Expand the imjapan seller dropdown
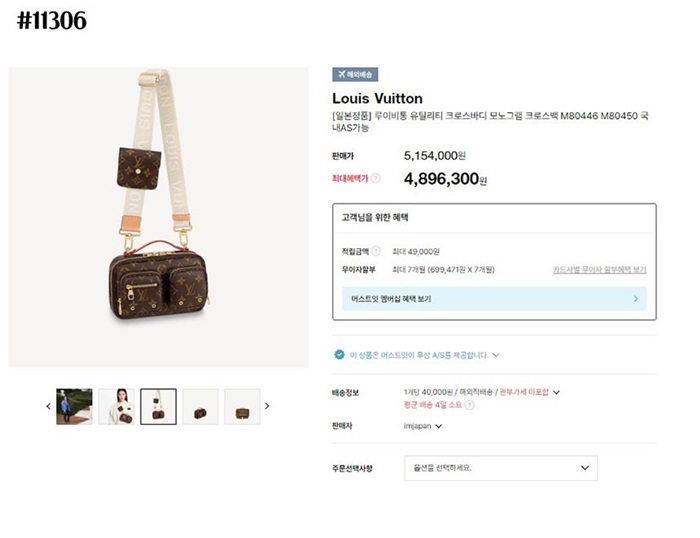Image resolution: width=700 pixels, height=538 pixels. (439, 426)
